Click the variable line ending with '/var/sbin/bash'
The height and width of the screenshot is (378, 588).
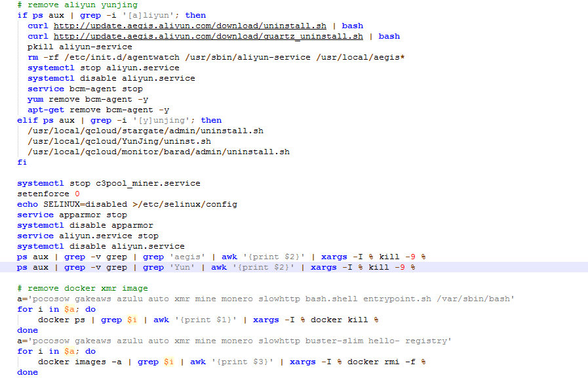pos(265,299)
